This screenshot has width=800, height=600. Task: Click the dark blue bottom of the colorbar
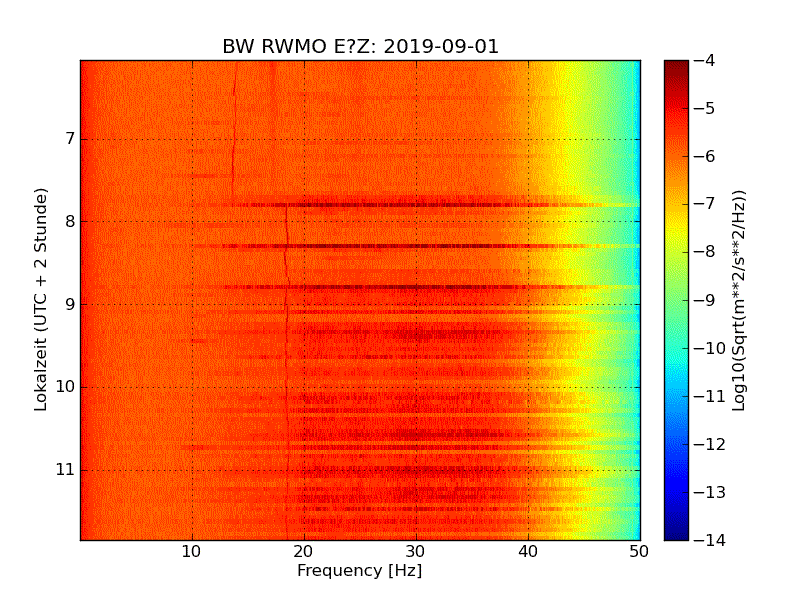(x=677, y=533)
